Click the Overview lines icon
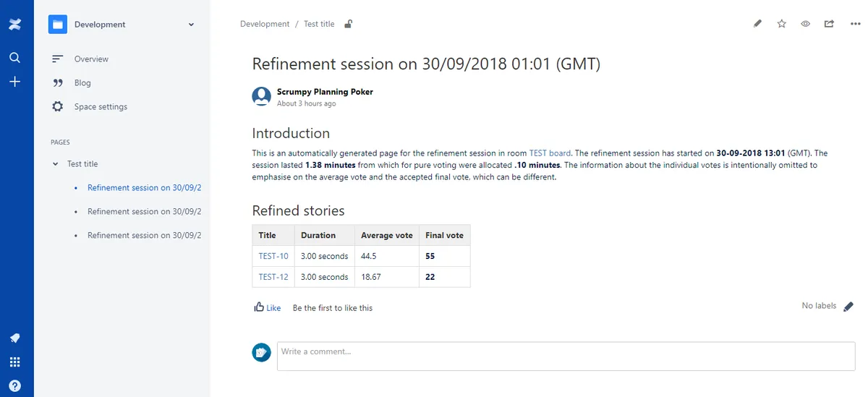Screen dimensions: 868x397 pyautogui.click(x=58, y=59)
